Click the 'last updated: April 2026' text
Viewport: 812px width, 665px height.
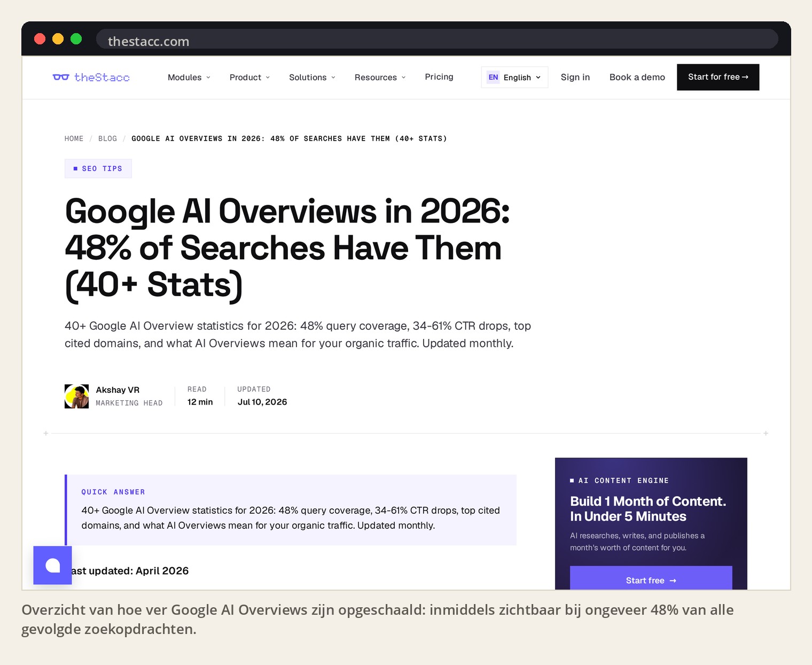[x=130, y=571]
